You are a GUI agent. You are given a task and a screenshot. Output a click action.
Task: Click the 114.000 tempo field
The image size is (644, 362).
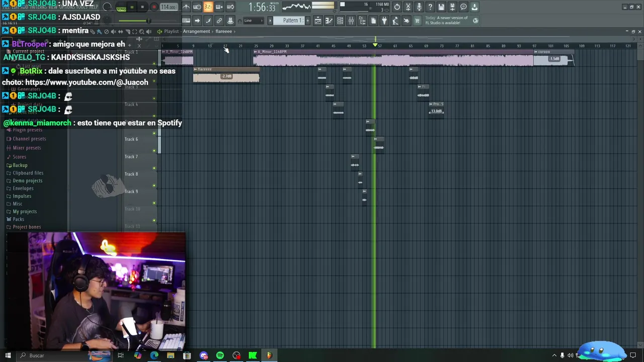tap(168, 8)
